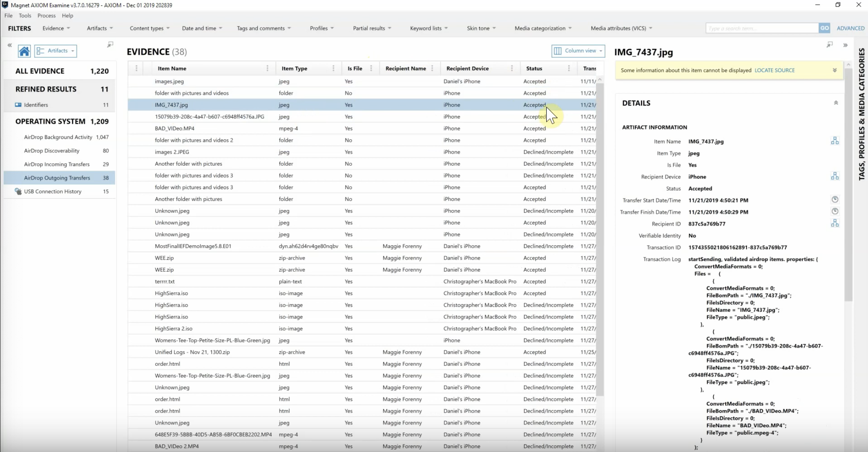Open the Content types filter dropdown
The width and height of the screenshot is (868, 452).
coord(150,28)
